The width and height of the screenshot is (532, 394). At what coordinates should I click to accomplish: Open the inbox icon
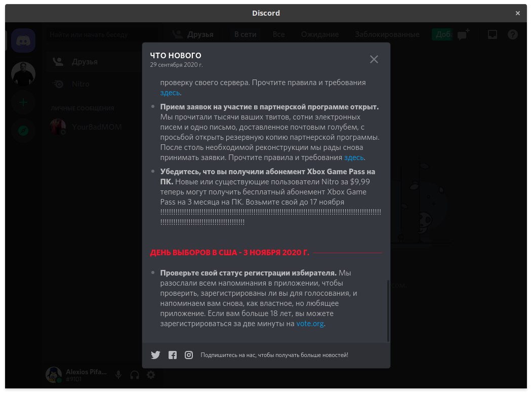point(493,34)
